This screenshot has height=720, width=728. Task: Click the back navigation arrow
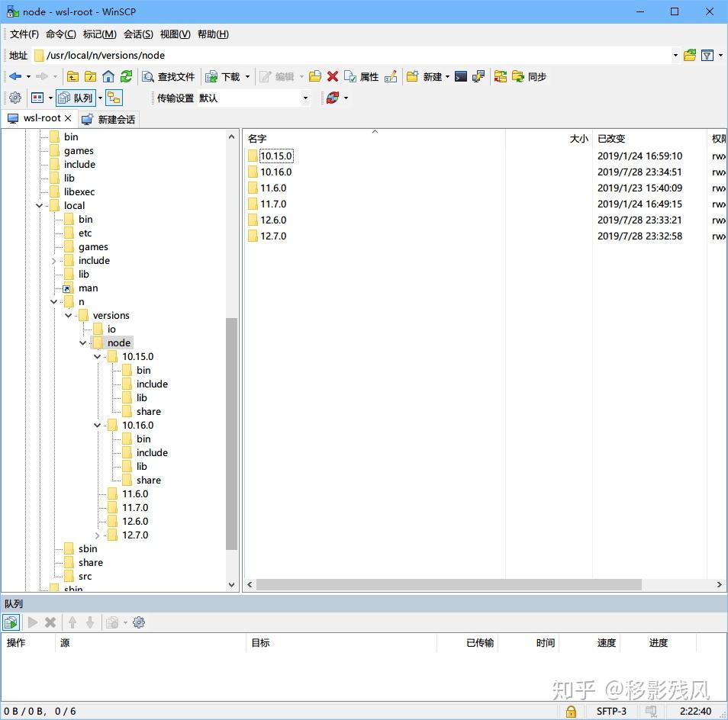[x=17, y=76]
